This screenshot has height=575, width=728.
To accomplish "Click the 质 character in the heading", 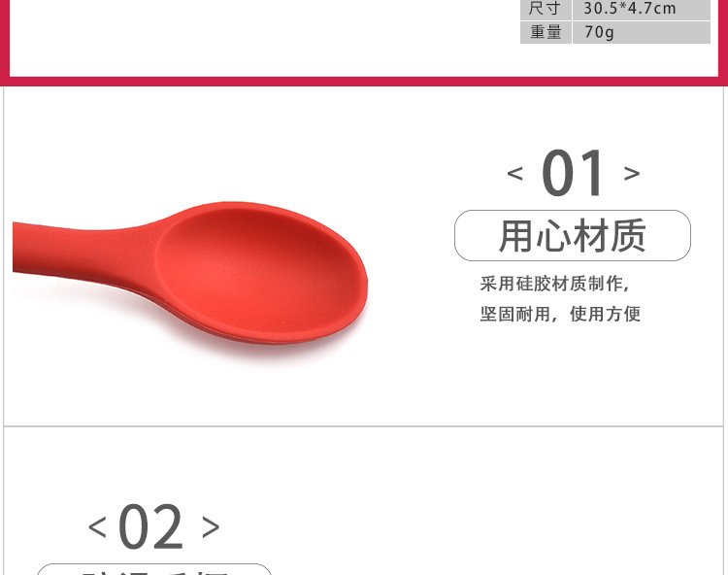I will (x=628, y=235).
